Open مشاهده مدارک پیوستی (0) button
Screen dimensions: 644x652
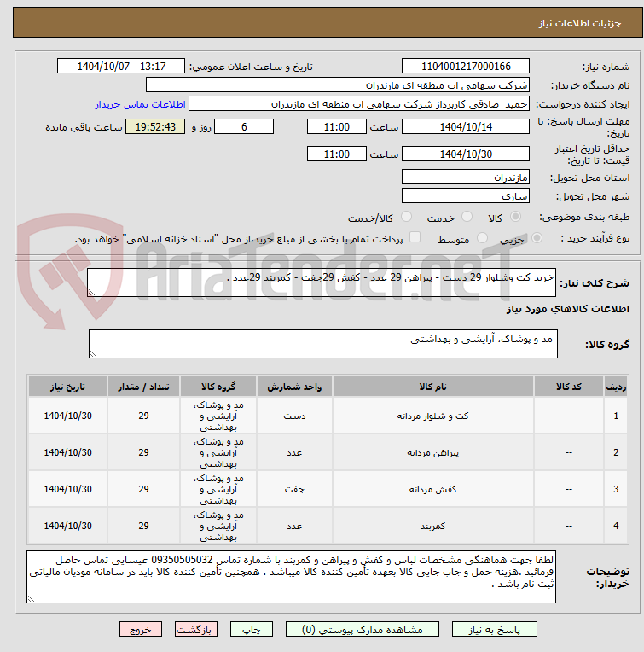362,630
